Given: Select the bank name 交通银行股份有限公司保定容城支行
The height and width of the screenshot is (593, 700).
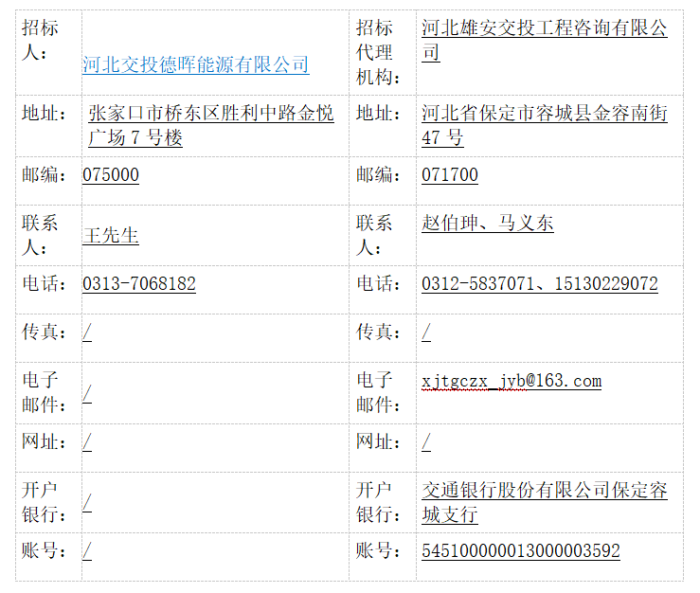Looking at the screenshot, I should pos(544,503).
